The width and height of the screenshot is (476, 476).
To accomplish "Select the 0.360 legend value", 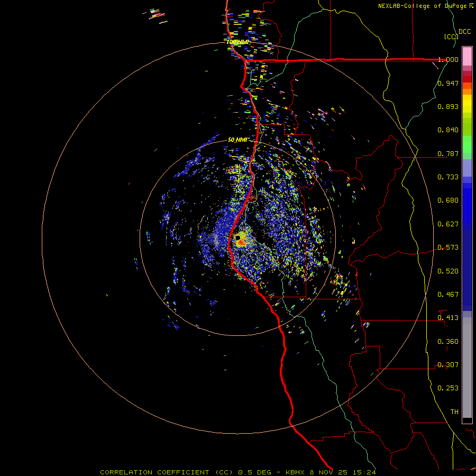I will 448,342.
